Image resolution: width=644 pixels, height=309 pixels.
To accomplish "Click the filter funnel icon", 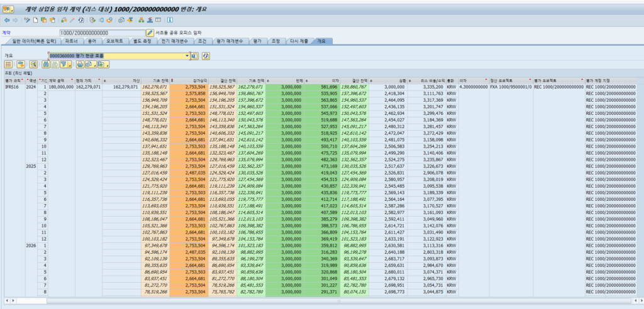I will click(64, 65).
